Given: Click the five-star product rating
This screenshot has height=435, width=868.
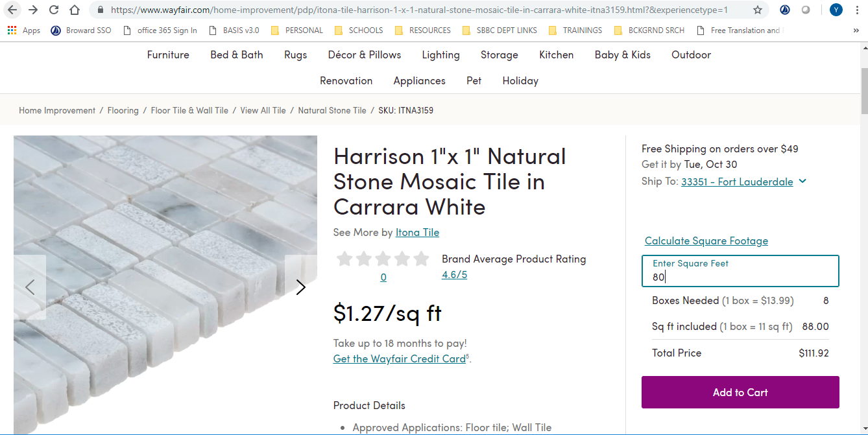Looking at the screenshot, I should 383,259.
